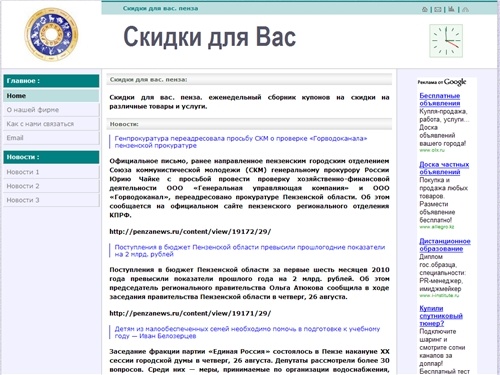The height and width of the screenshot is (375, 500).
Task: Click the 'Главное :' sidebar header
Action: [x=51, y=81]
